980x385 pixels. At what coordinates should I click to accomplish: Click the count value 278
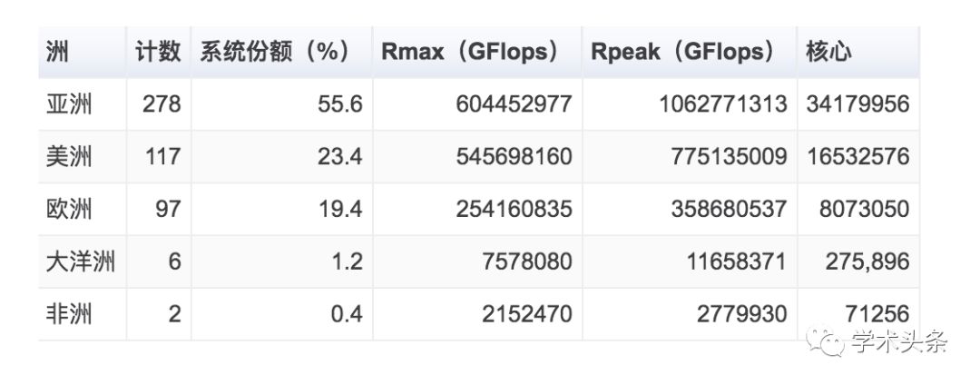[x=162, y=104]
